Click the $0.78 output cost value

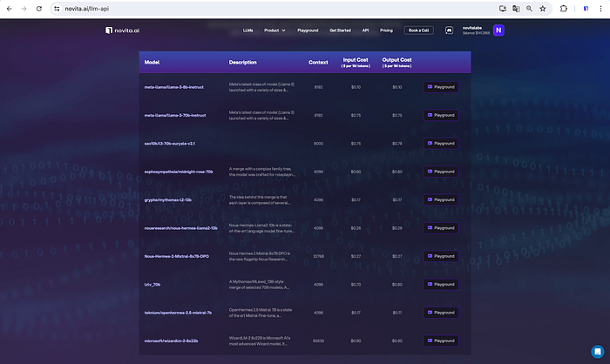396,144
